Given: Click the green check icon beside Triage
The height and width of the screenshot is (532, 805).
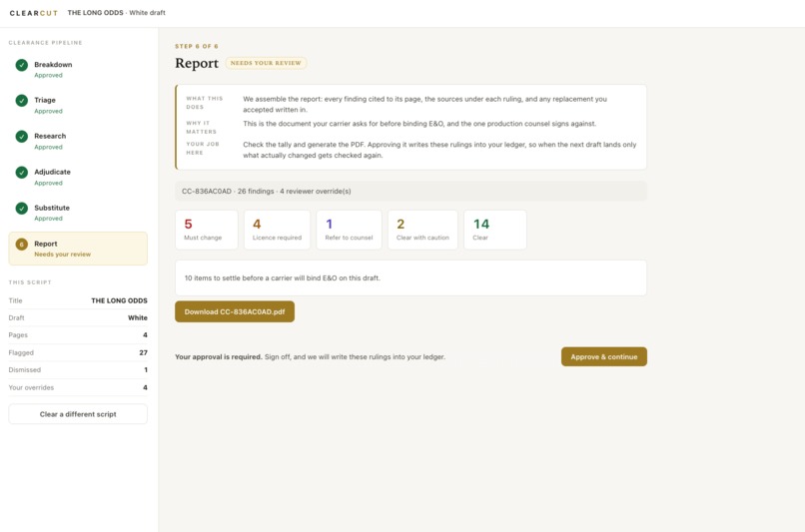Looking at the screenshot, I should [22, 101].
